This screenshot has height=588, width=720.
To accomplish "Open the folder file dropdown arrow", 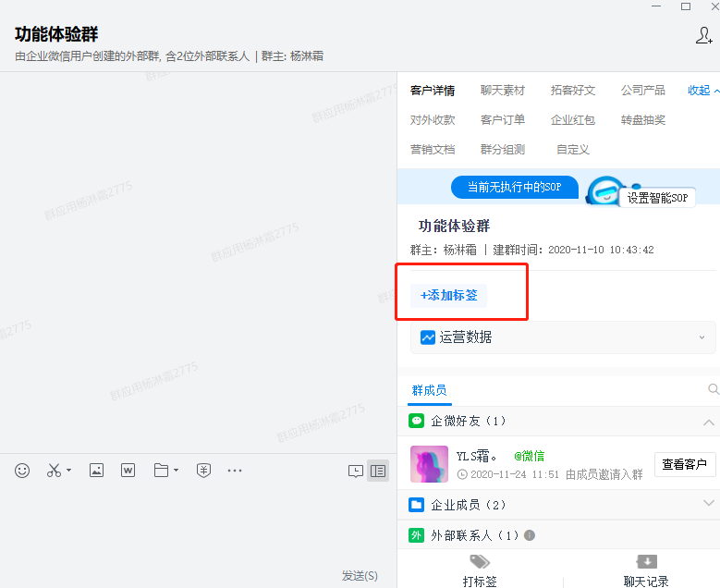I will [x=177, y=472].
